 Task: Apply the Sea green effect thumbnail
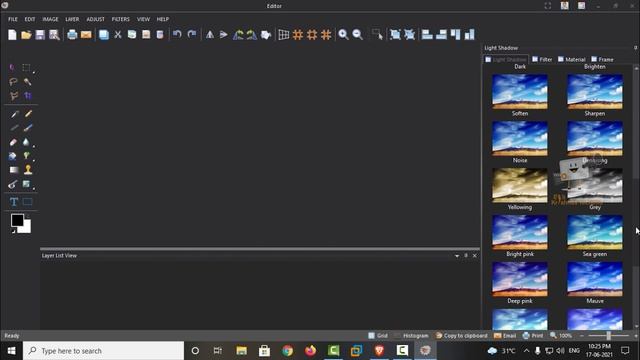pyautogui.click(x=595, y=233)
